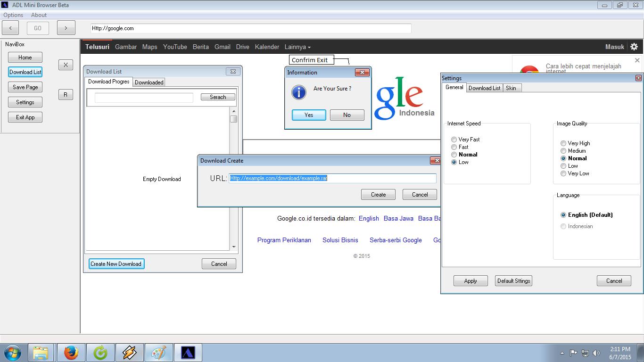Select Low internet speed
This screenshot has width=644, height=362.
pyautogui.click(x=460, y=162)
